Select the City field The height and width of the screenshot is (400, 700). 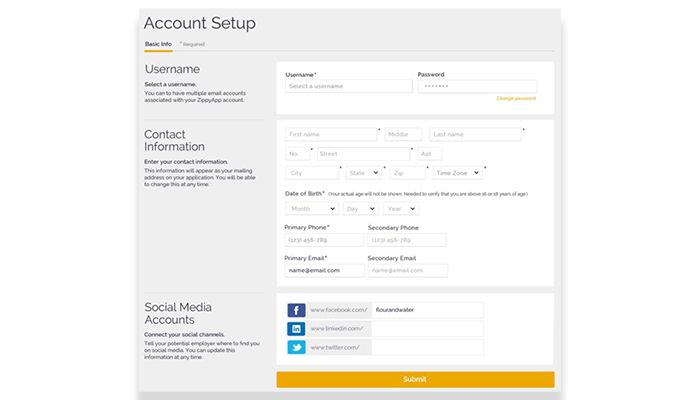[312, 173]
